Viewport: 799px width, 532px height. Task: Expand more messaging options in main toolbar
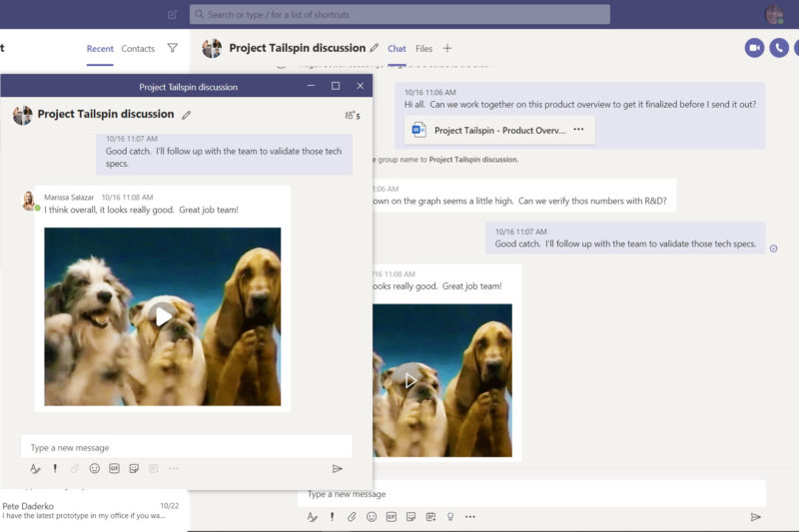pyautogui.click(x=470, y=517)
